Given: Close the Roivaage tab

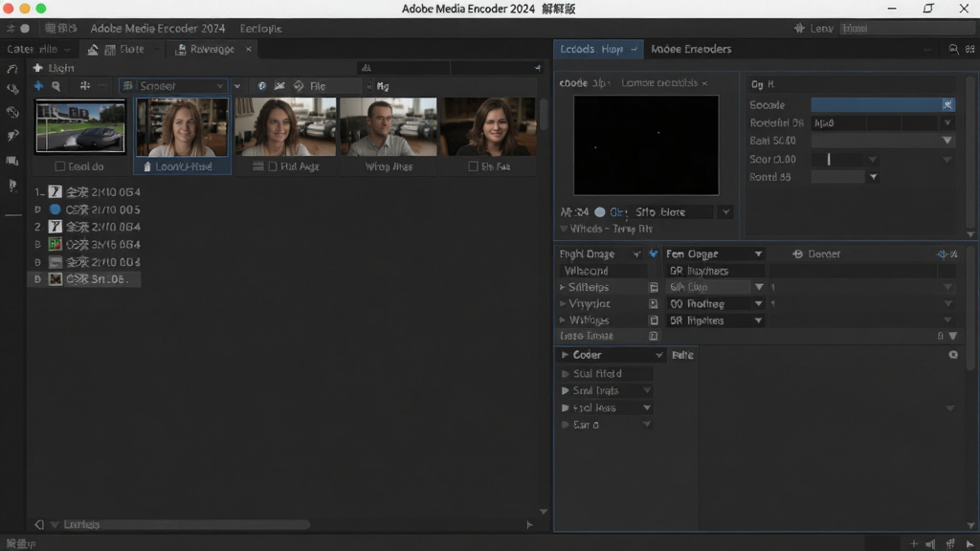Looking at the screenshot, I should 248,49.
